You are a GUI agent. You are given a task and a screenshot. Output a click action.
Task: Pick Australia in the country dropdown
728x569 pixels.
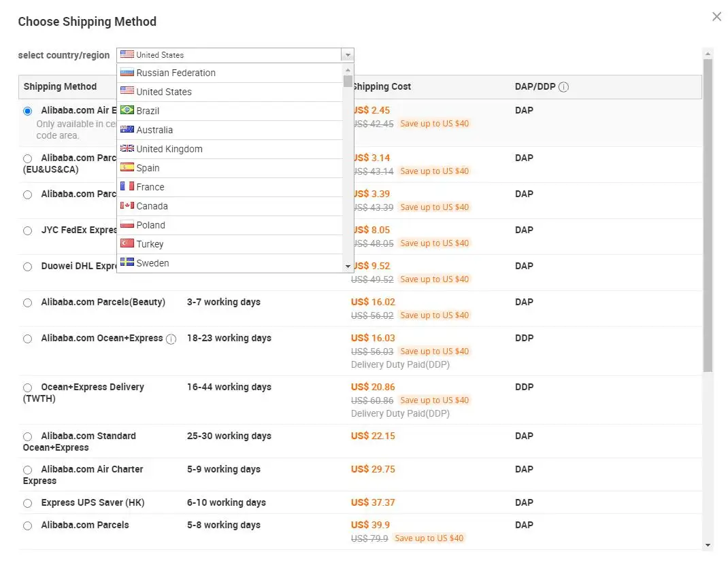tap(154, 130)
